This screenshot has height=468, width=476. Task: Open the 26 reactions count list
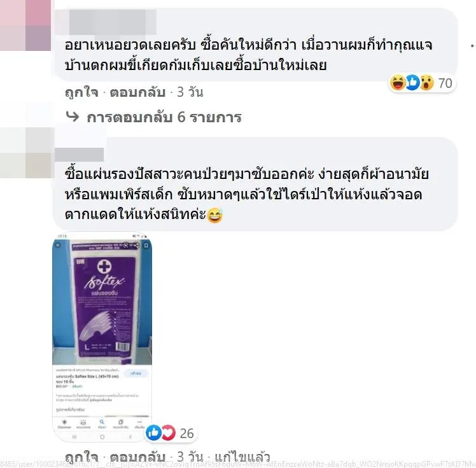click(x=186, y=434)
